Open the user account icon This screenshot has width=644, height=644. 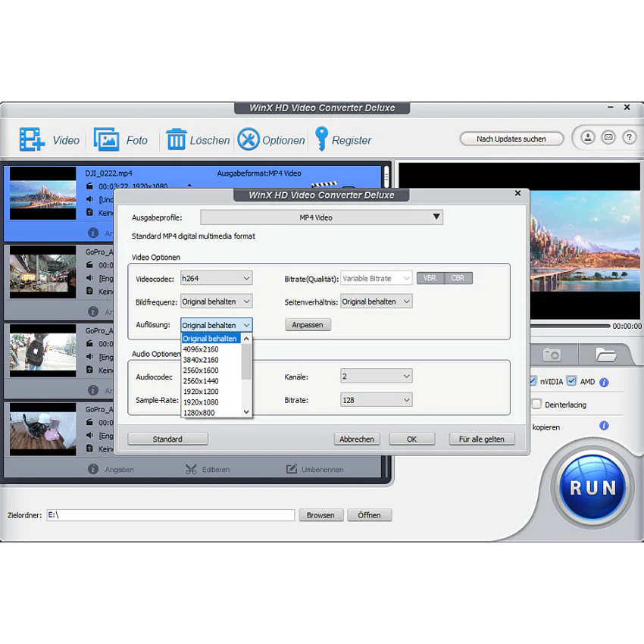[x=588, y=137]
